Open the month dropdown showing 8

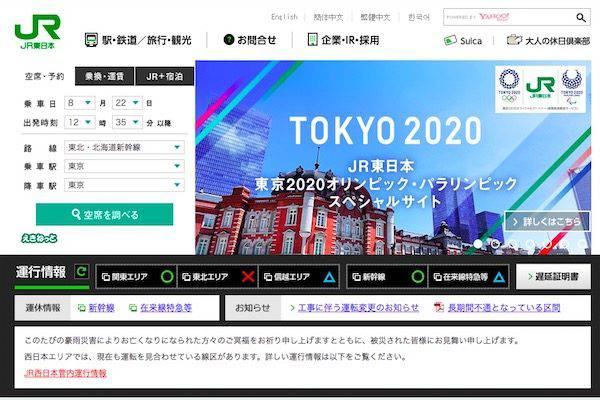click(80, 103)
